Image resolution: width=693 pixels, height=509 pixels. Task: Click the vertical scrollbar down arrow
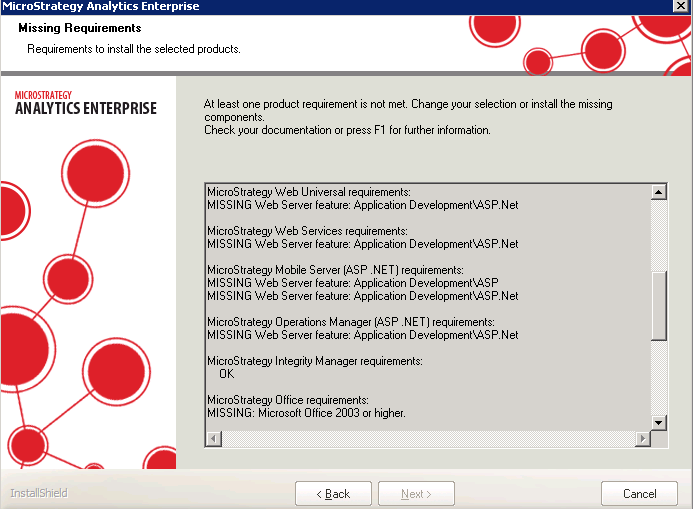pos(658,423)
